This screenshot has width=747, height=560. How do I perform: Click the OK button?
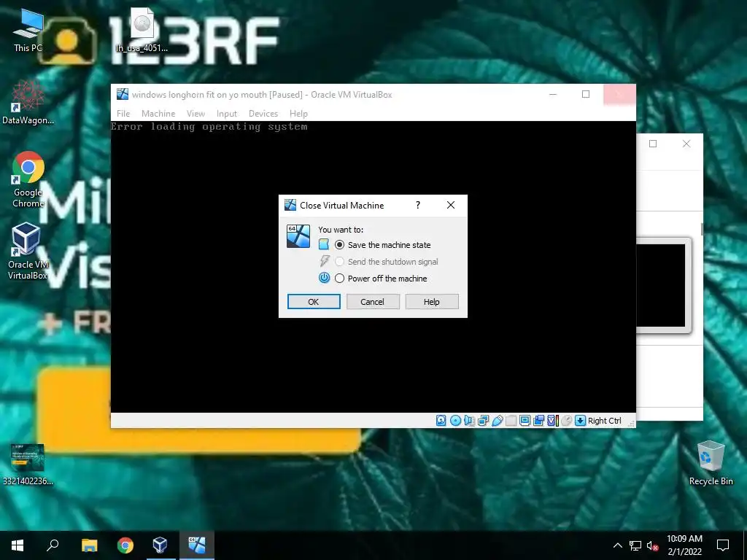point(314,301)
